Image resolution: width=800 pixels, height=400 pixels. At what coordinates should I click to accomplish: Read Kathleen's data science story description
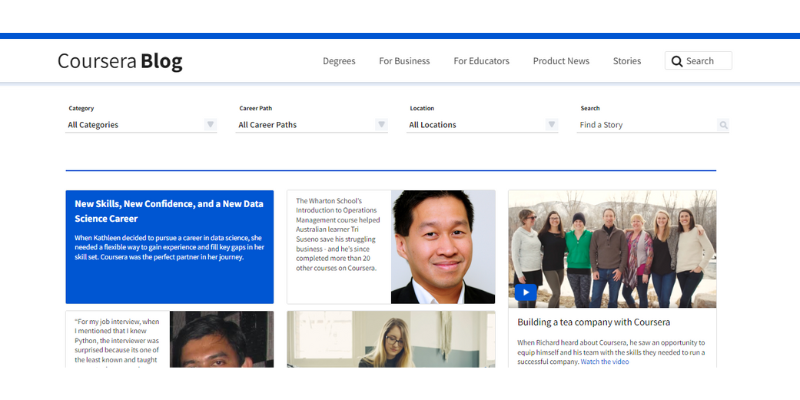[169, 247]
